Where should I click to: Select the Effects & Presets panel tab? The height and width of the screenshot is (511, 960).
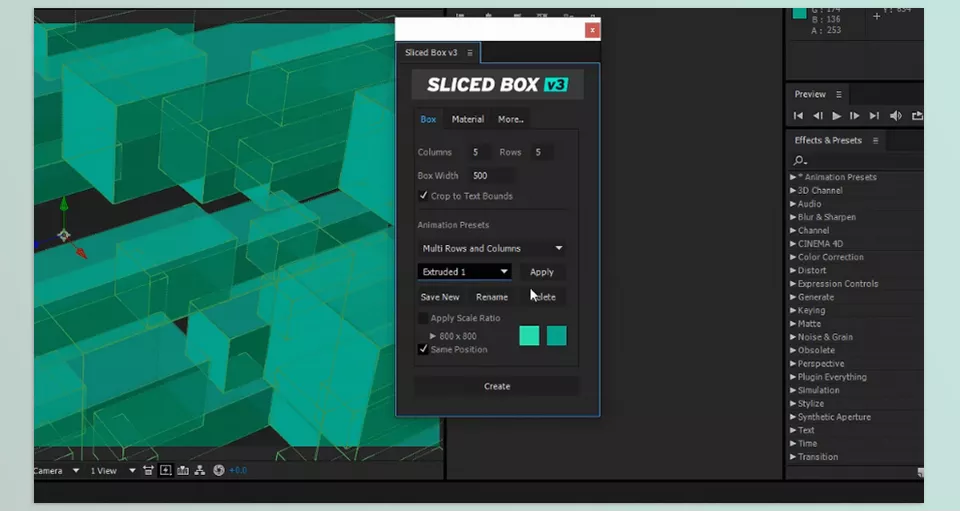pos(828,140)
